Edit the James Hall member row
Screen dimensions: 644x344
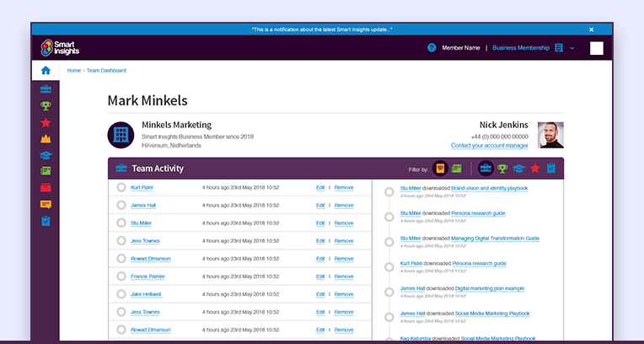point(320,205)
